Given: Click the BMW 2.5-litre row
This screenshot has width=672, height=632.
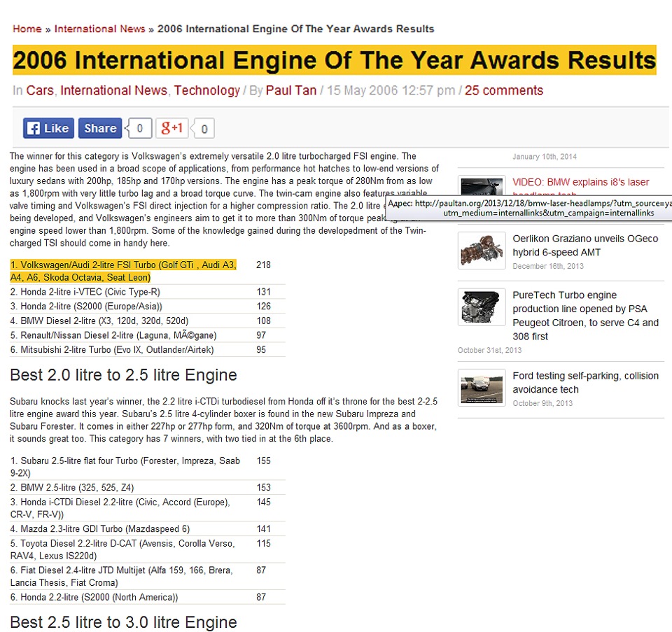Looking at the screenshot, I should [x=148, y=488].
